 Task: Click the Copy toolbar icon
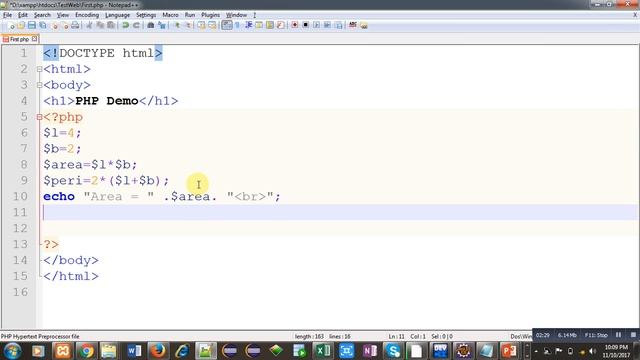click(100, 25)
